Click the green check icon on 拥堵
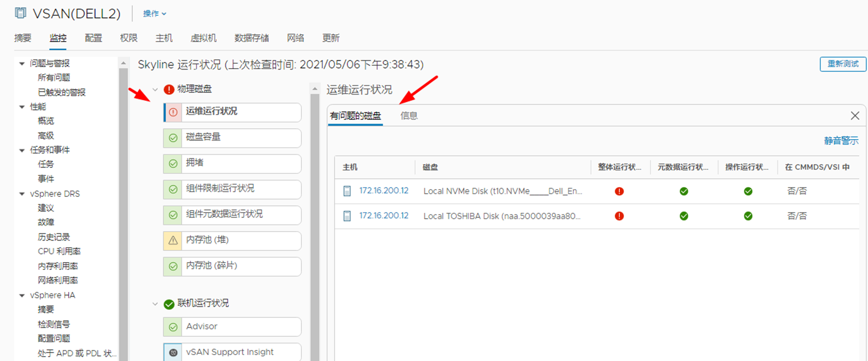The image size is (868, 361). click(x=173, y=164)
